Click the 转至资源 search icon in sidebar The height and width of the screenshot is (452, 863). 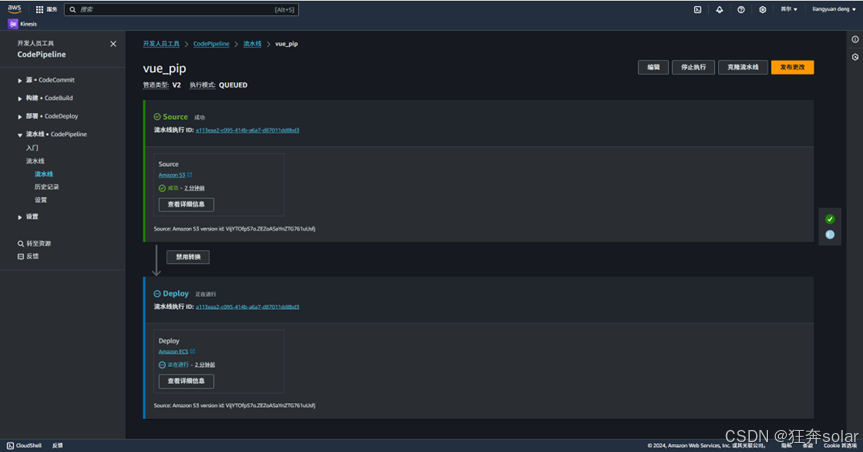20,243
